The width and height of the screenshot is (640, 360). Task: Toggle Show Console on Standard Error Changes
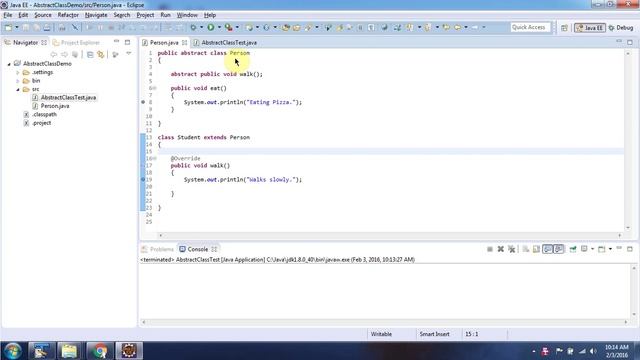pyautogui.click(x=559, y=249)
